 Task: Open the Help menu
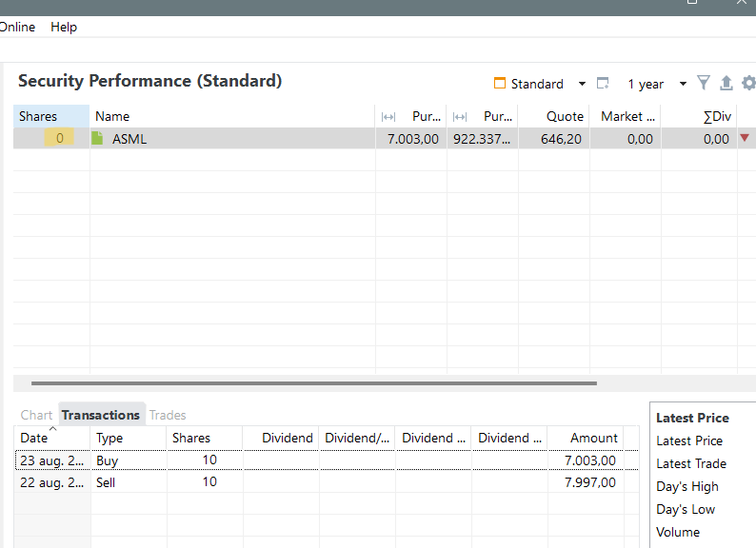click(64, 27)
